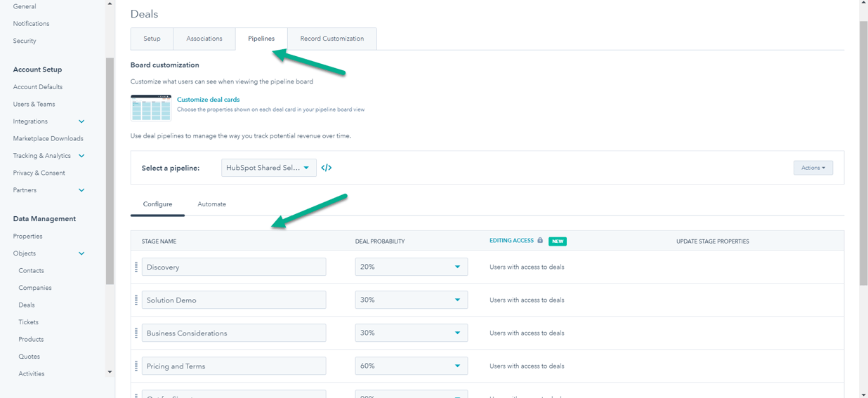868x398 pixels.
Task: Expand the Integrations sidebar section
Action: pos(81,121)
